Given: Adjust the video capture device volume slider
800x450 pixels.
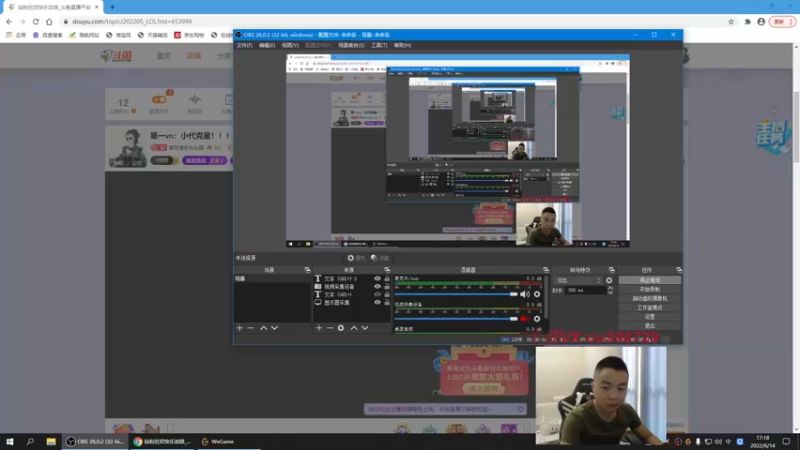Looking at the screenshot, I should tap(456, 319).
